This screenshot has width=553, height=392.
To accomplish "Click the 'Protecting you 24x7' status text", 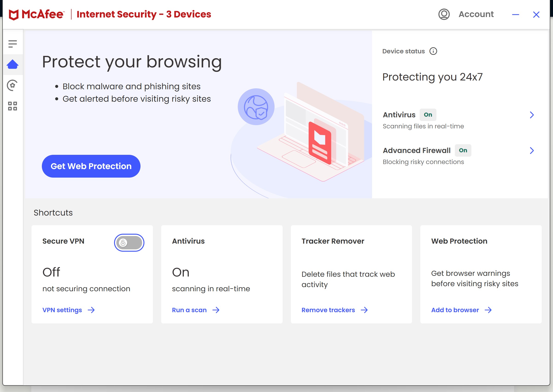I will [x=433, y=77].
